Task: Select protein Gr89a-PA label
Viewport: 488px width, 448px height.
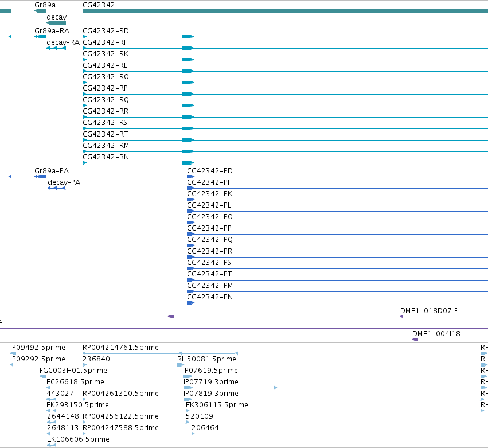Action: [x=52, y=171]
